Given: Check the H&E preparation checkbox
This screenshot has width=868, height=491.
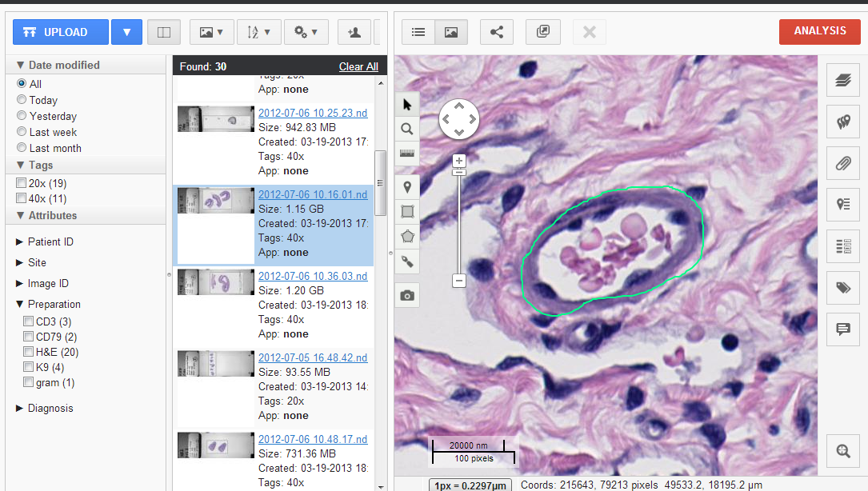Looking at the screenshot, I should 29,352.
